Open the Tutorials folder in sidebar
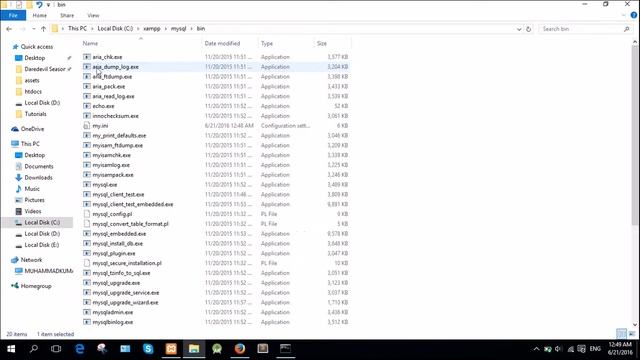The width and height of the screenshot is (640, 360). pos(36,114)
